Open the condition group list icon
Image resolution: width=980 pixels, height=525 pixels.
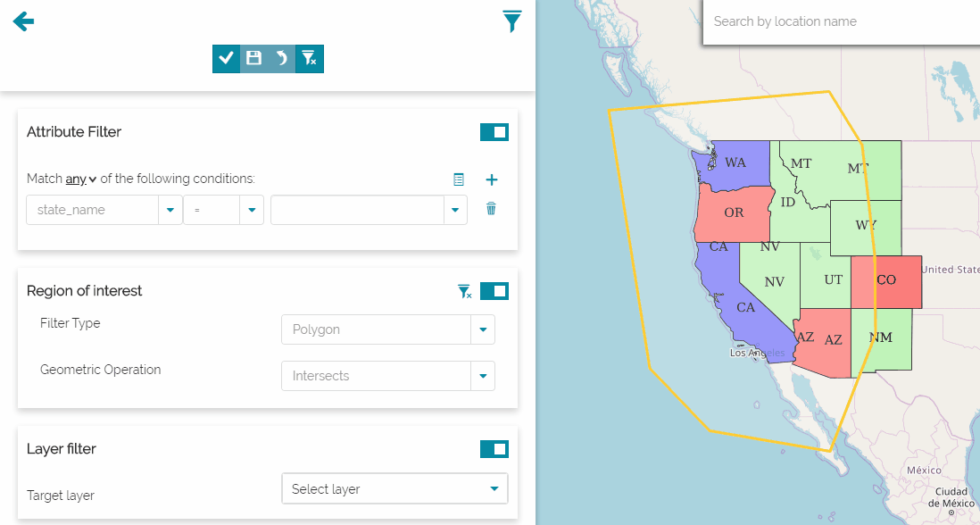coord(459,179)
